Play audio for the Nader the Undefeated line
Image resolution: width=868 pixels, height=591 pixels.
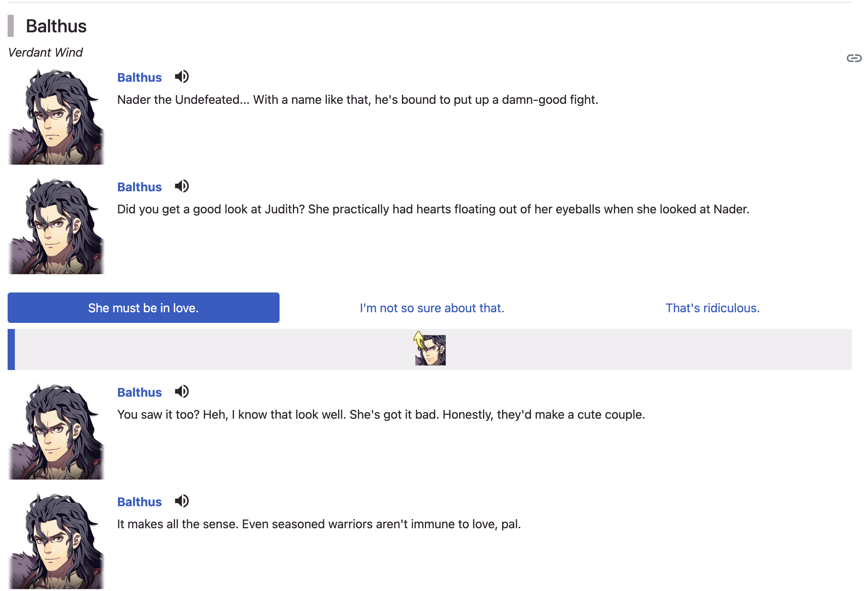point(182,77)
